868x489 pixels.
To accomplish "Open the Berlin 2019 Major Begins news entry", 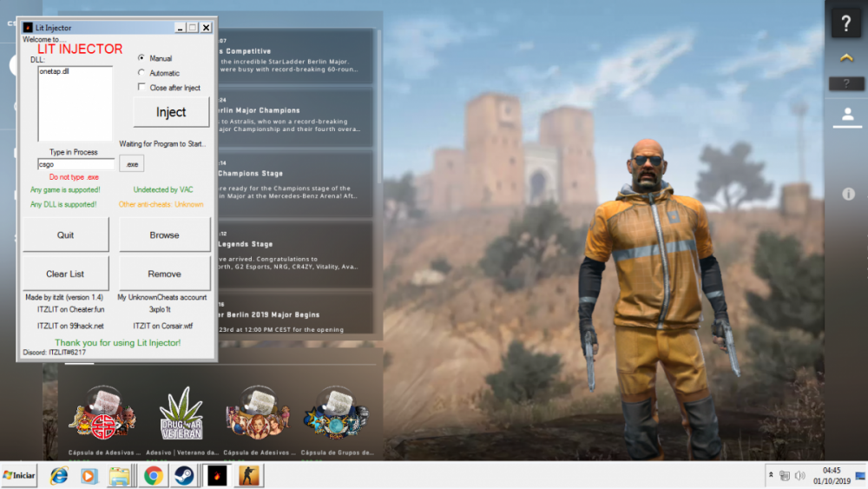I will pos(296,314).
